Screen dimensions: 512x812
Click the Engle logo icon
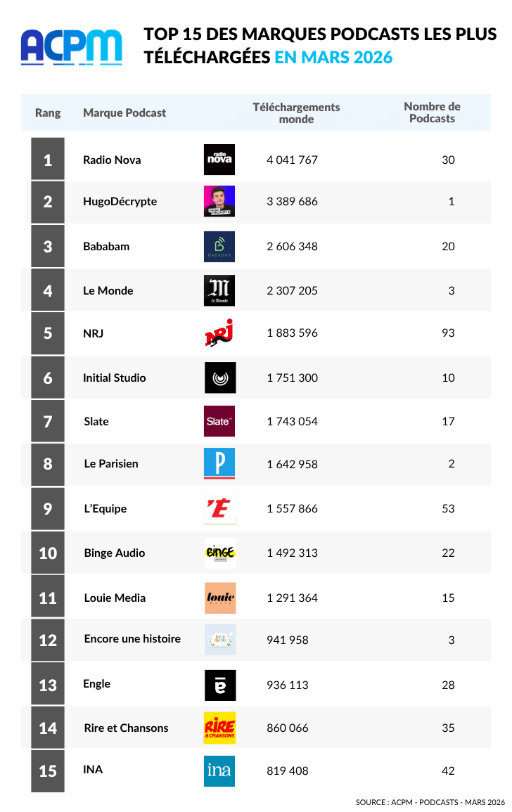point(219,685)
